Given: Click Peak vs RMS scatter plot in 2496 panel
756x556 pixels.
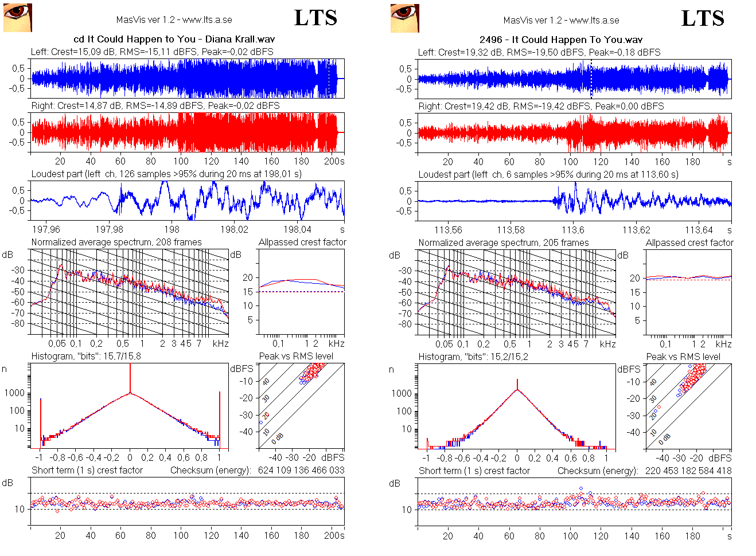Looking at the screenshot, I should 688,406.
